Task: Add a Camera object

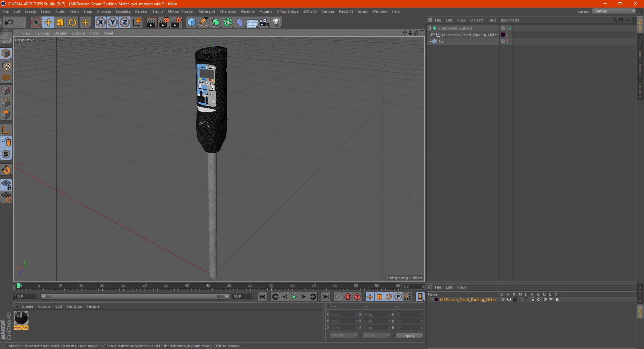Action: tap(264, 22)
